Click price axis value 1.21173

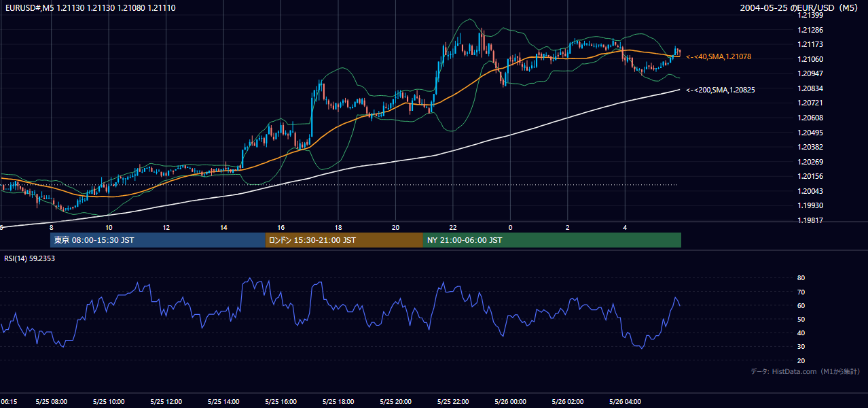[811, 44]
